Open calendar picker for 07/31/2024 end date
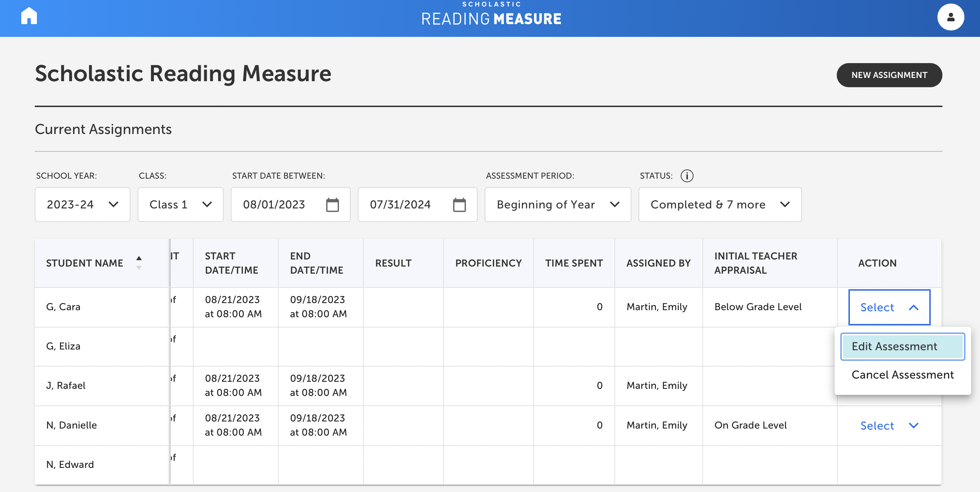980x492 pixels. pos(459,205)
